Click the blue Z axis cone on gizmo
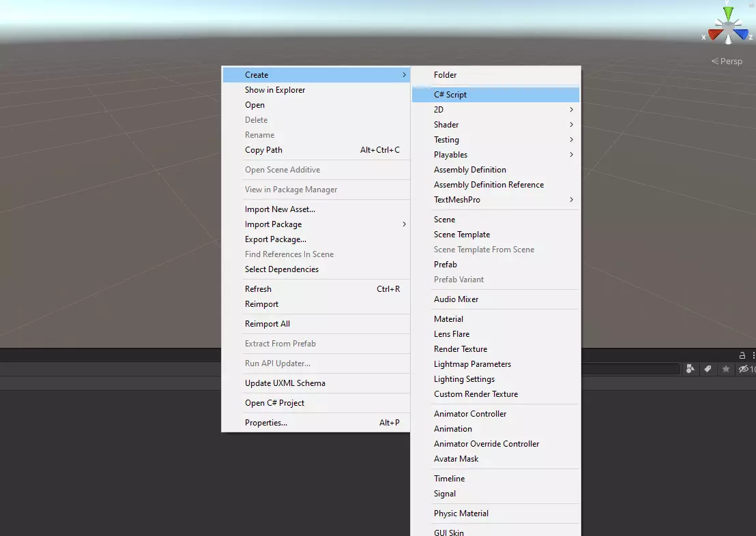The image size is (756, 536). tap(741, 34)
